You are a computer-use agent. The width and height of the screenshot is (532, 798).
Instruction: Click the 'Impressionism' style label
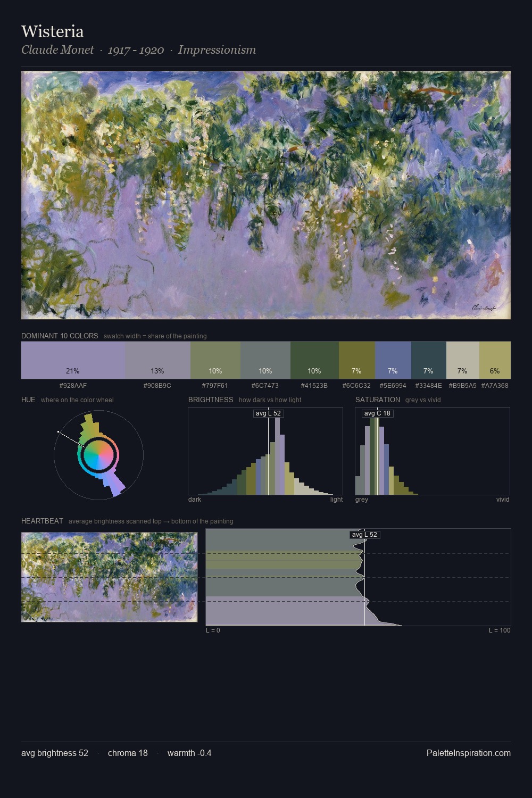(217, 50)
